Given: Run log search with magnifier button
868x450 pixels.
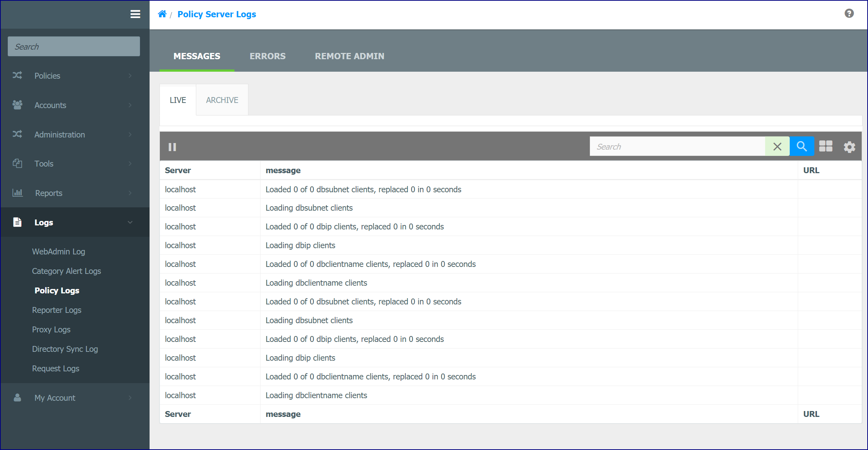Looking at the screenshot, I should click(801, 146).
